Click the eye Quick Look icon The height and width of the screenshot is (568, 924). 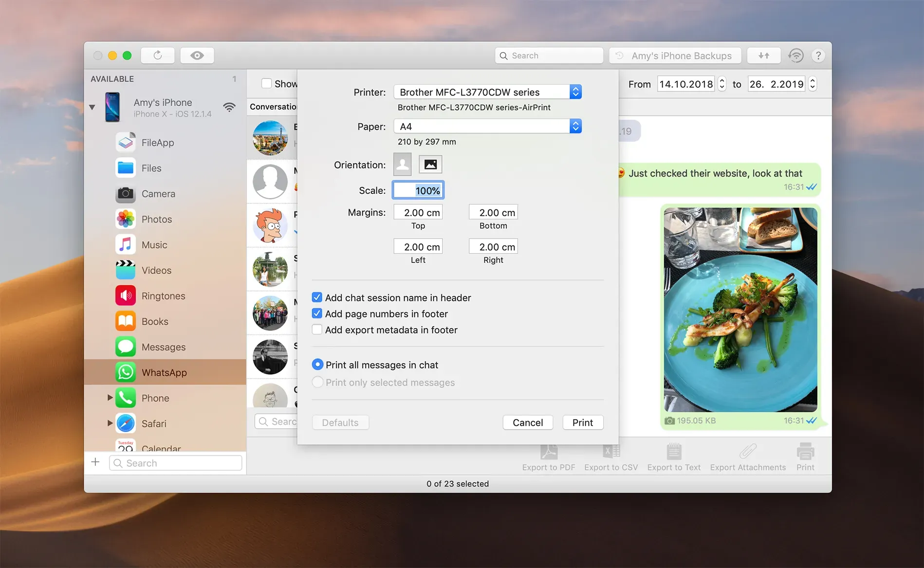197,55
